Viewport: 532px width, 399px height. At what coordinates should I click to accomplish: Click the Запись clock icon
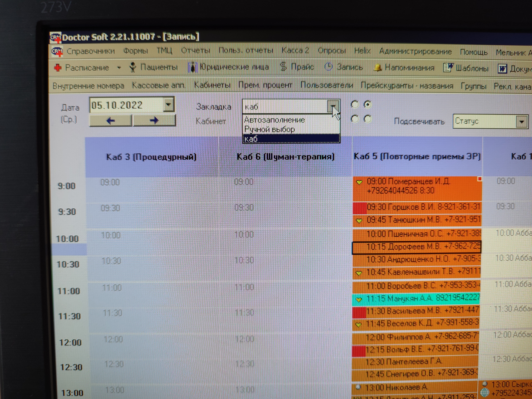pyautogui.click(x=329, y=67)
